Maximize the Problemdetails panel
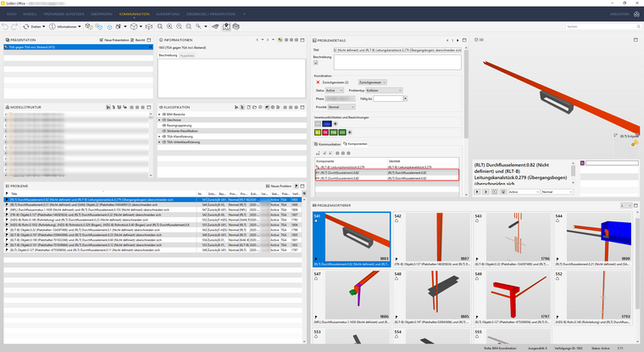 (x=464, y=41)
